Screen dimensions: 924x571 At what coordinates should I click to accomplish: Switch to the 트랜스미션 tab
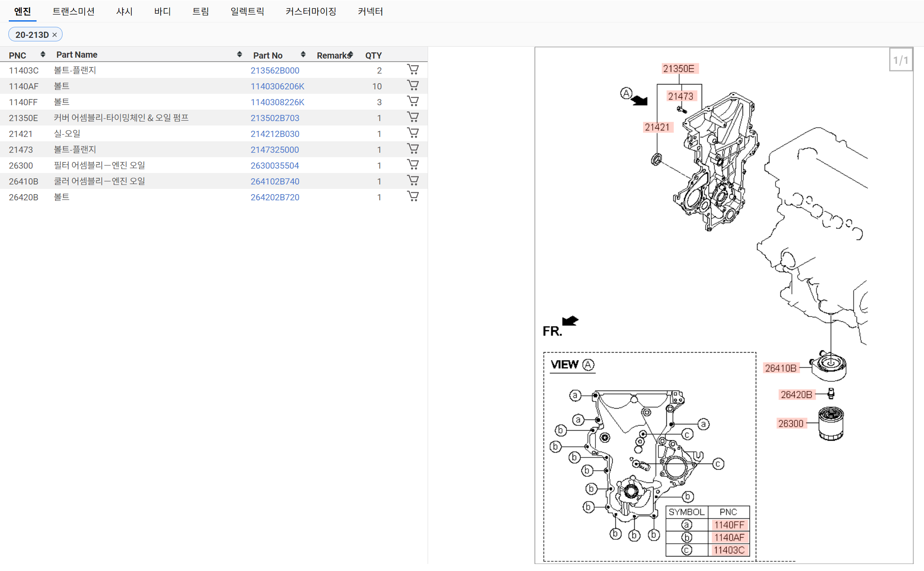pyautogui.click(x=74, y=11)
